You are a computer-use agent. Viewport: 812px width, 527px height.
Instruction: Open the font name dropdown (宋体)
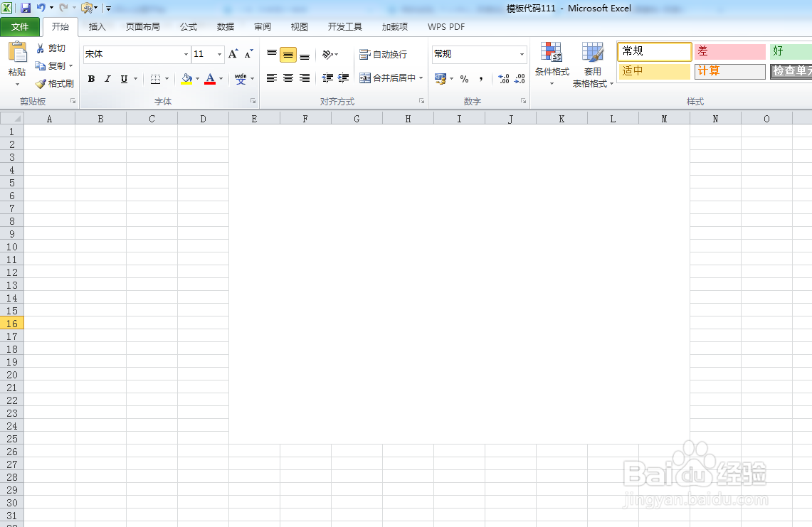click(186, 54)
